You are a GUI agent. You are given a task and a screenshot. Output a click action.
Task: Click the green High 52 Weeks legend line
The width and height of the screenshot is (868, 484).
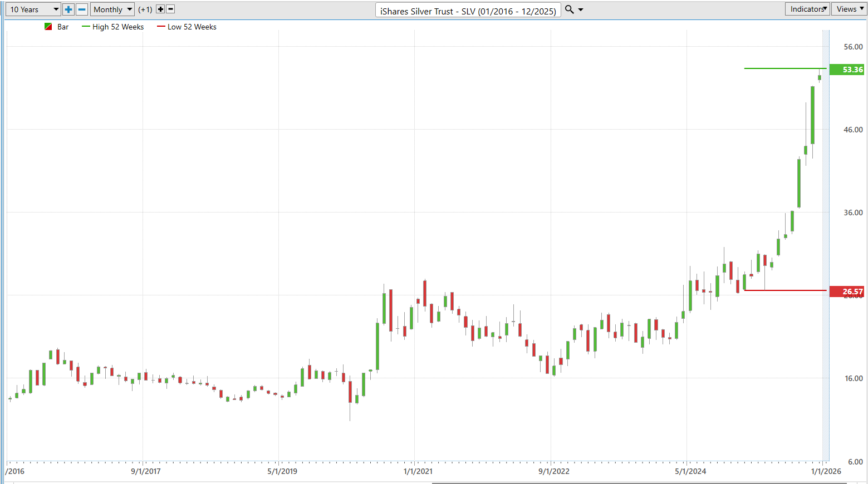86,27
